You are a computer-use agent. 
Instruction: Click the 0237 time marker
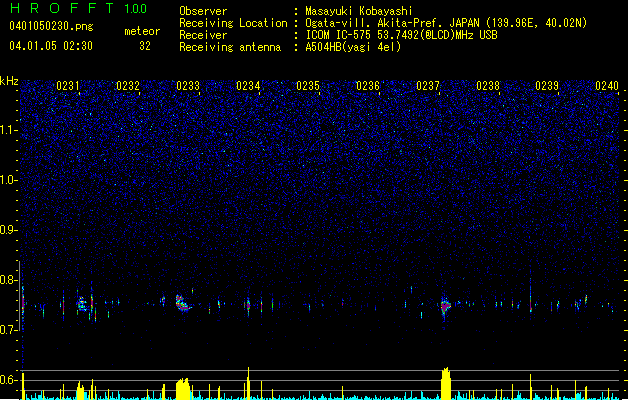(x=428, y=85)
